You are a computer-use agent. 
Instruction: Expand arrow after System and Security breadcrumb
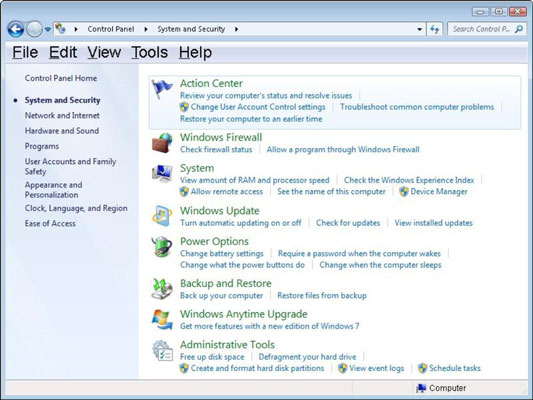pos(236,29)
